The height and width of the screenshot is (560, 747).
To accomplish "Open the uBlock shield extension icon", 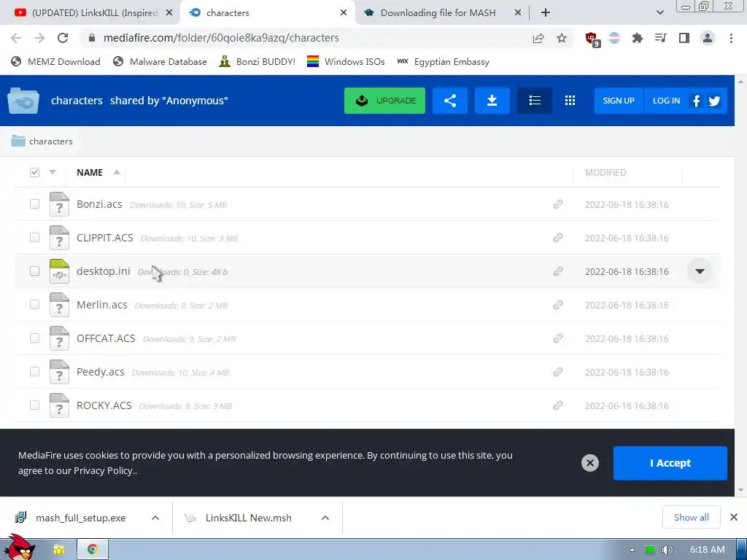I will 592,39.
